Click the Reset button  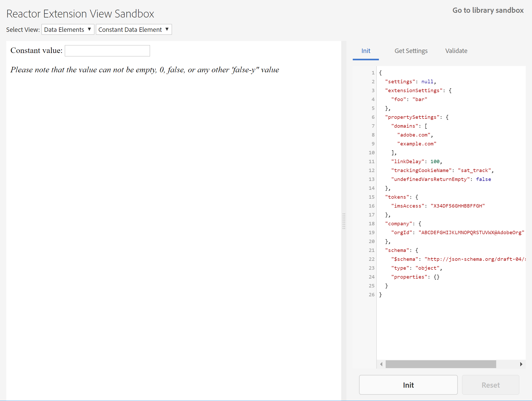coord(490,385)
